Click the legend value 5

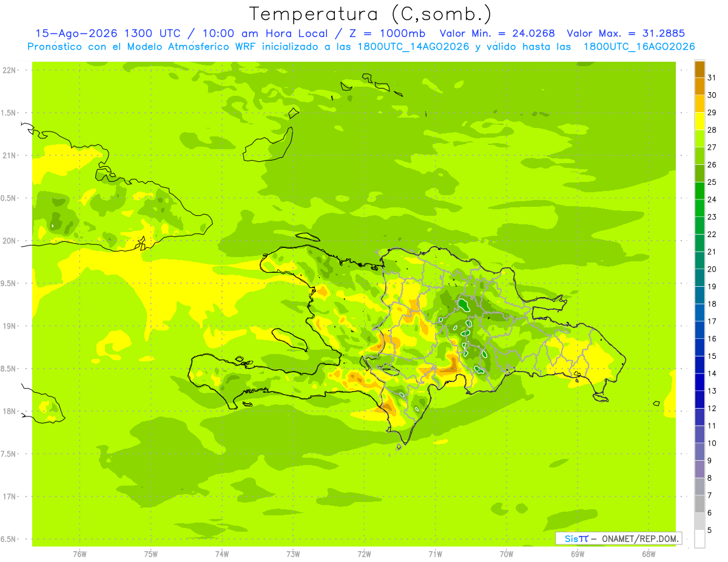710,530
